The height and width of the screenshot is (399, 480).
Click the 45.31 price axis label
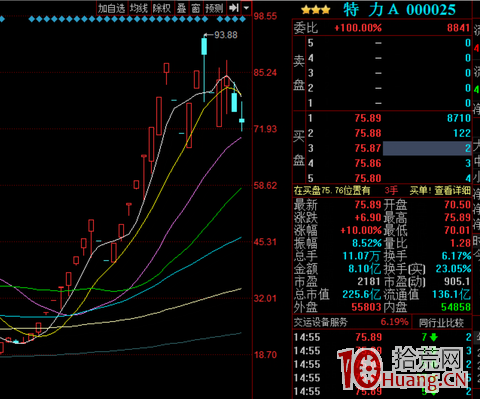click(x=265, y=242)
